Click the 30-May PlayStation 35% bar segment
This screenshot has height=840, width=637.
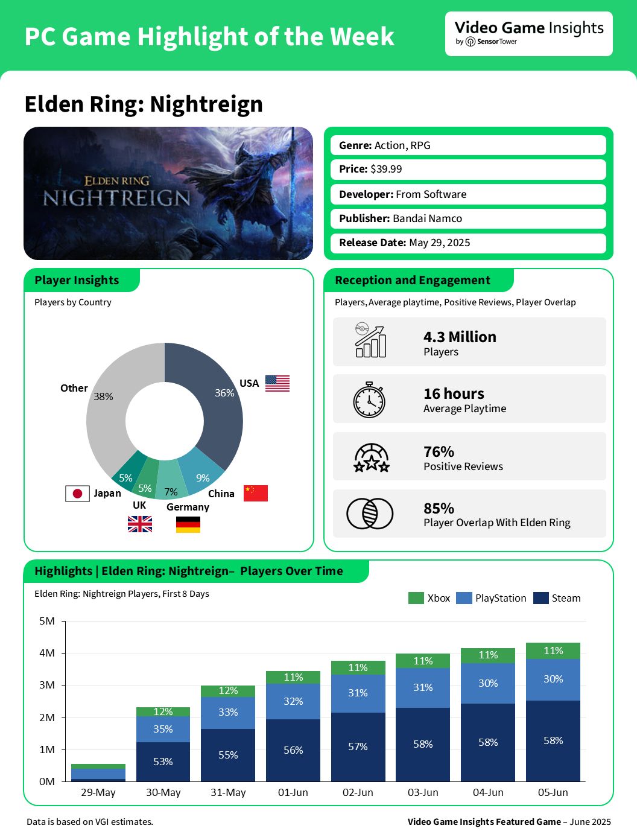pos(163,729)
